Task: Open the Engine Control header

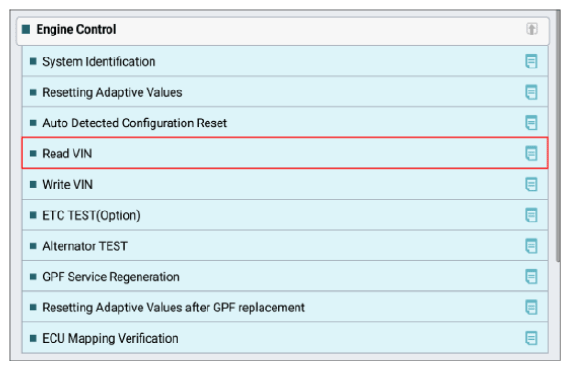Action: tap(283, 31)
